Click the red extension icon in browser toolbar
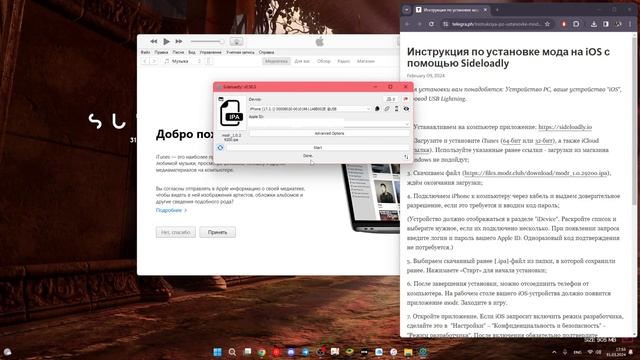The height and width of the screenshot is (360, 640). [564, 24]
